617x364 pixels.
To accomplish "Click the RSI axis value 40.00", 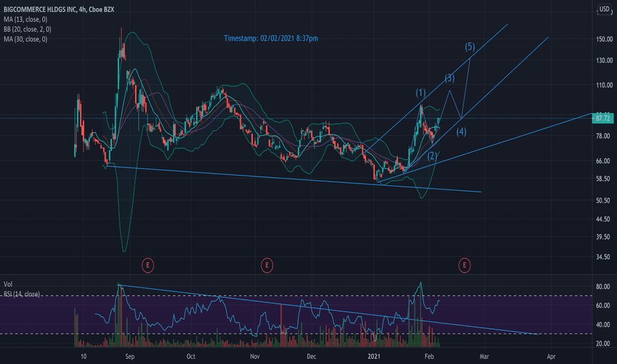I will point(603,325).
